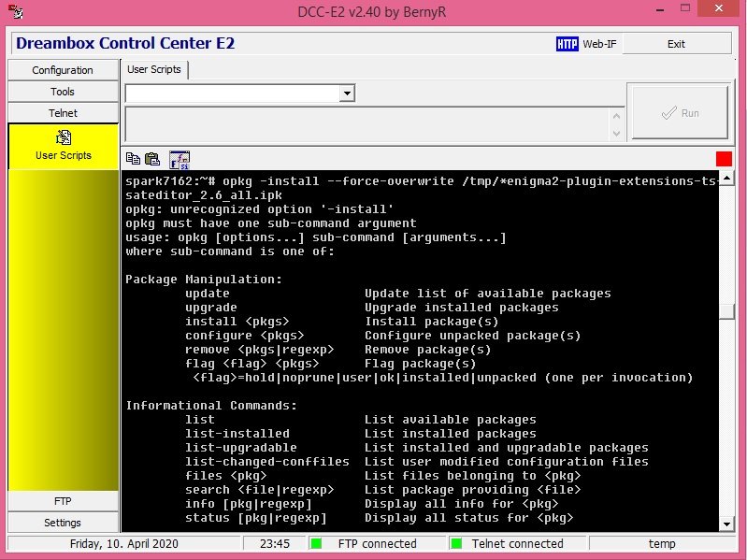The image size is (747, 560).
Task: Click the 'Package Manipulation:' line
Action: coord(204,279)
